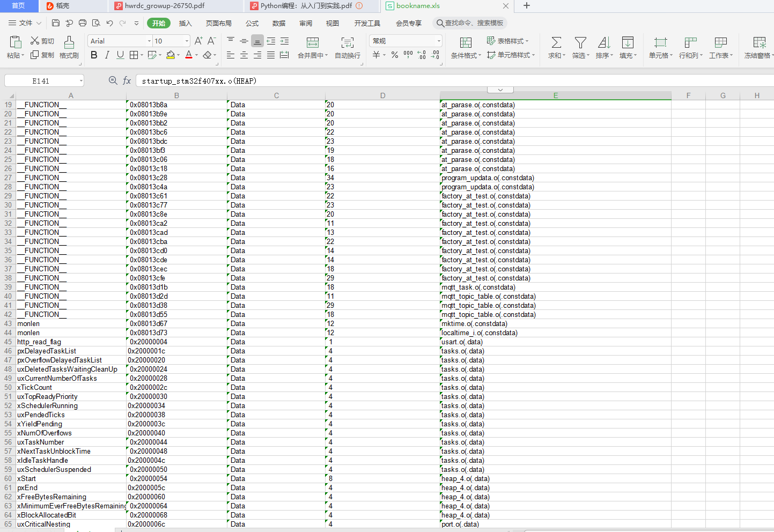
Task: Toggle Wrap Text (自动换行)
Action: click(x=348, y=47)
